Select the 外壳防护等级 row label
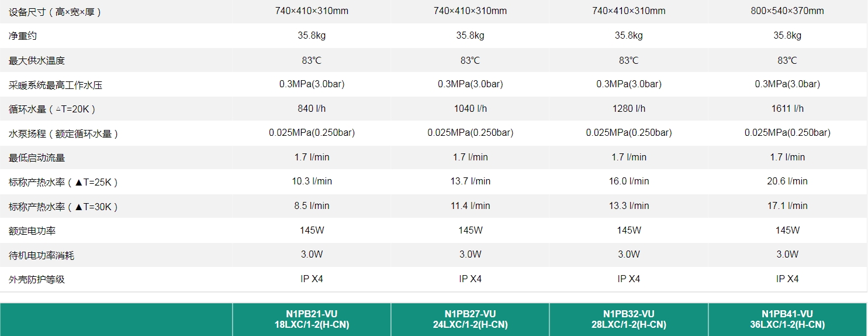Image resolution: width=868 pixels, height=336 pixels. (x=36, y=280)
